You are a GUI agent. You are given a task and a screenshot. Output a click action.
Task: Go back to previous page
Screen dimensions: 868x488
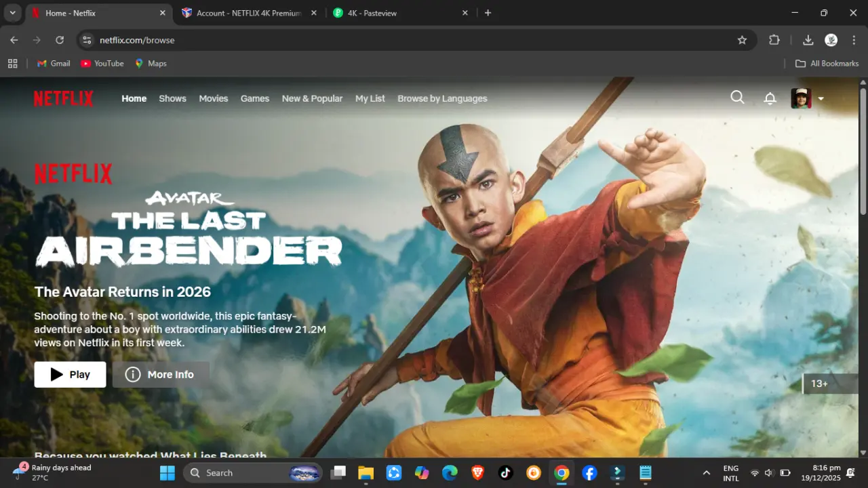(14, 40)
